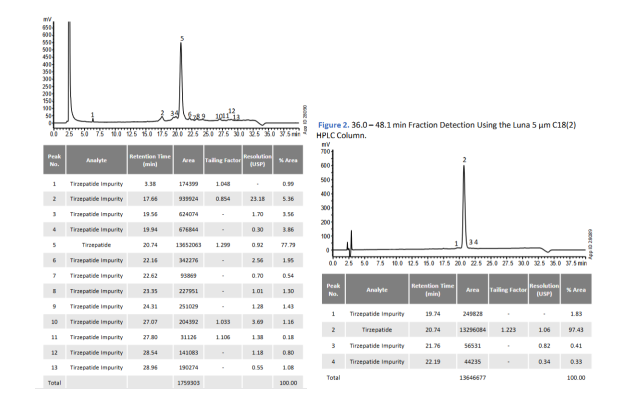Click peak label 12 on the left chromatogram
This screenshot has height=419, width=637.
tap(231, 111)
